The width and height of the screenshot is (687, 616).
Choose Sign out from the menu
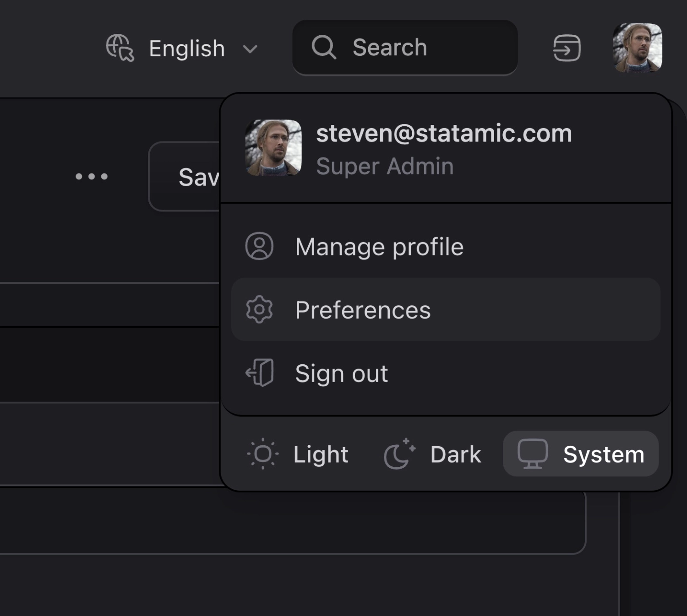coord(342,373)
